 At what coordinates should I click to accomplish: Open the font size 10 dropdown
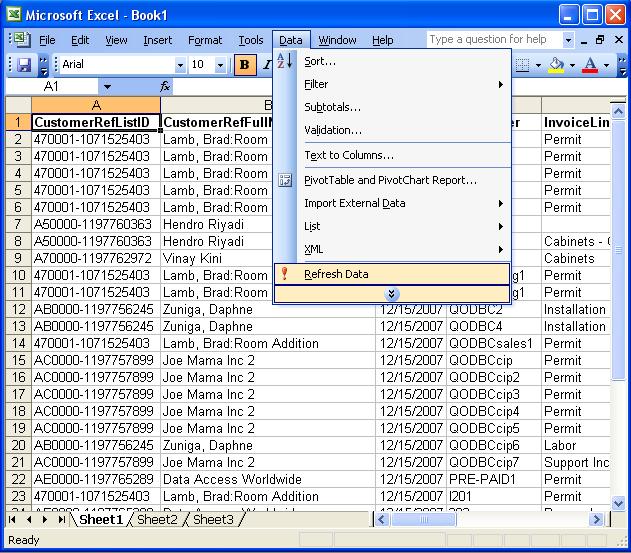point(220,65)
